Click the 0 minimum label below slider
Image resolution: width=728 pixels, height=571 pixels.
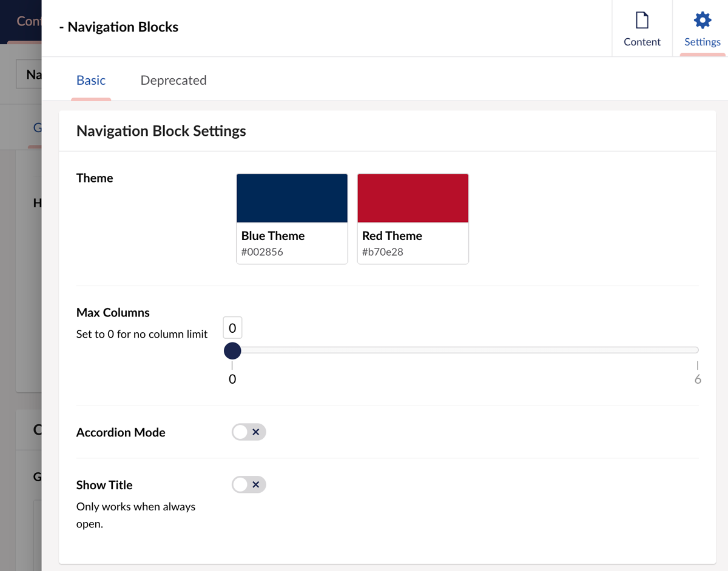(232, 379)
